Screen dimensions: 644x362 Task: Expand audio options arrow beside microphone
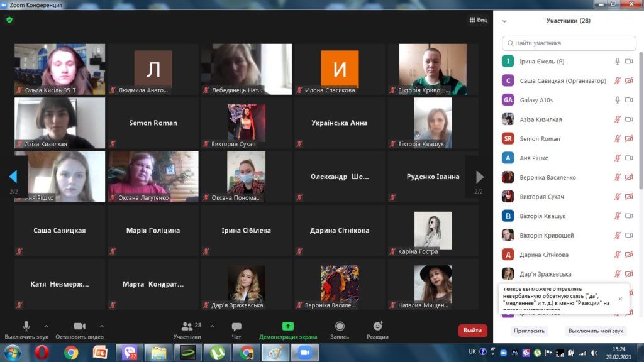tap(46, 327)
